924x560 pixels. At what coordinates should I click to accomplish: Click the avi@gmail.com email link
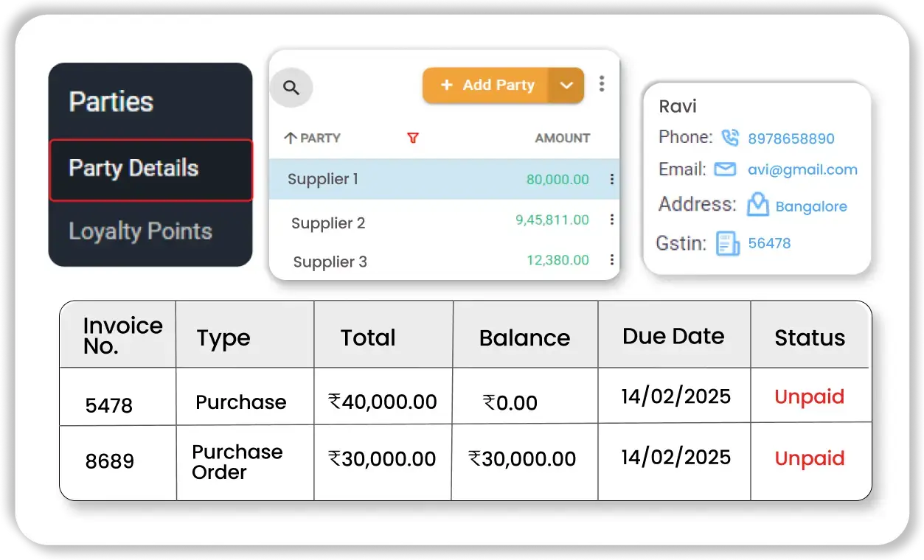tap(802, 170)
